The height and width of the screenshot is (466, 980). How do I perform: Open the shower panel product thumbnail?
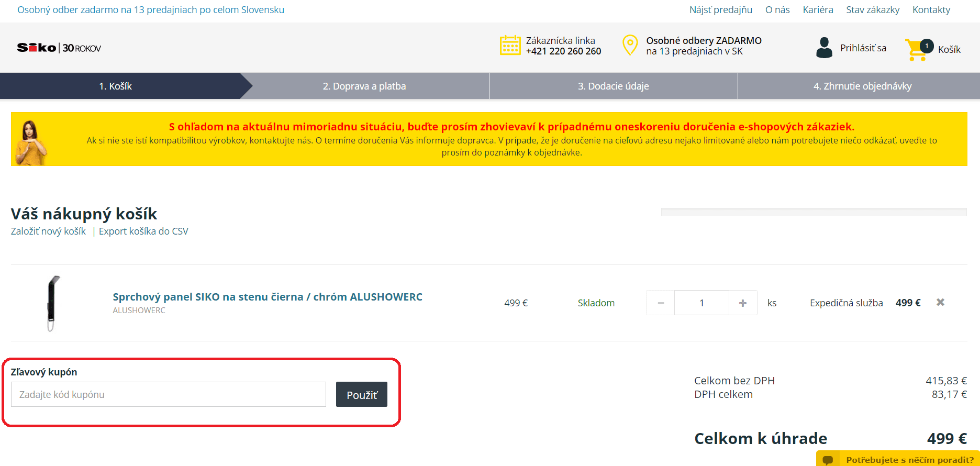pyautogui.click(x=53, y=303)
